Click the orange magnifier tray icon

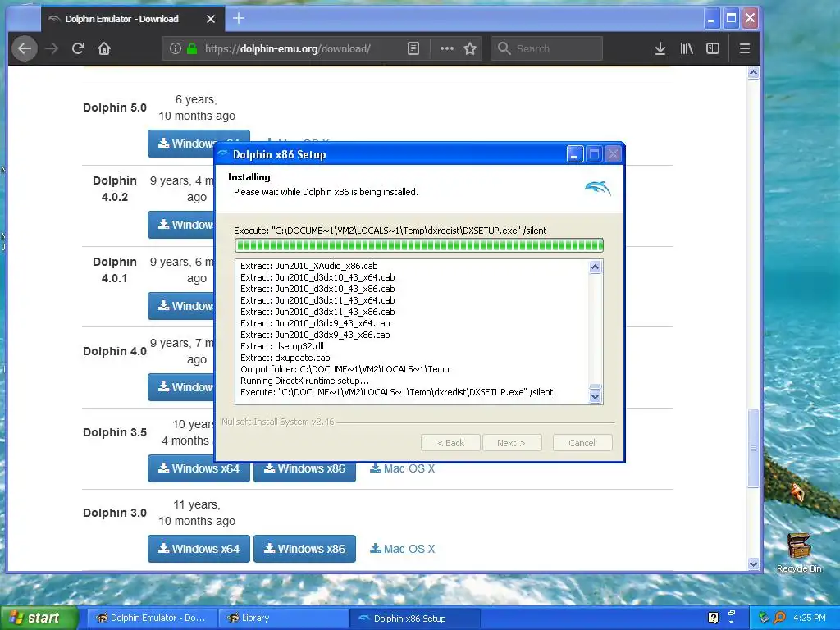point(779,618)
